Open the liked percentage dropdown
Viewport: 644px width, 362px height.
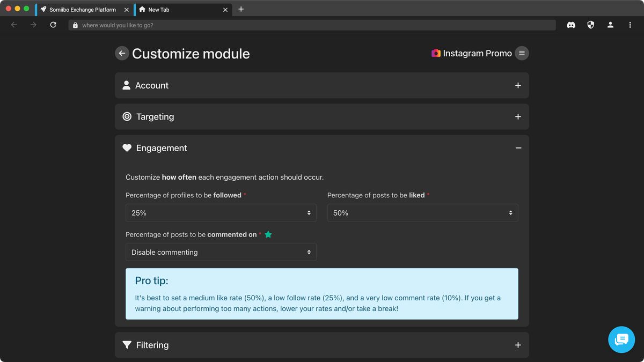pyautogui.click(x=422, y=213)
